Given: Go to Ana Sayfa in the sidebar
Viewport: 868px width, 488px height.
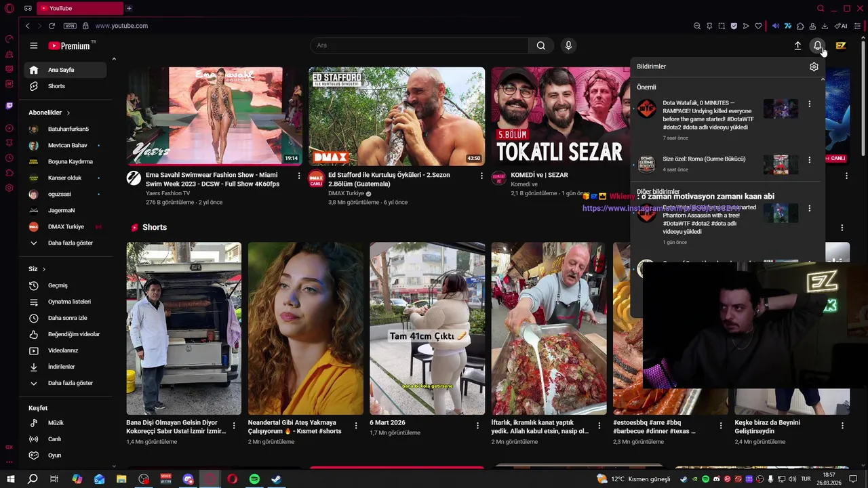Looking at the screenshot, I should pyautogui.click(x=65, y=70).
